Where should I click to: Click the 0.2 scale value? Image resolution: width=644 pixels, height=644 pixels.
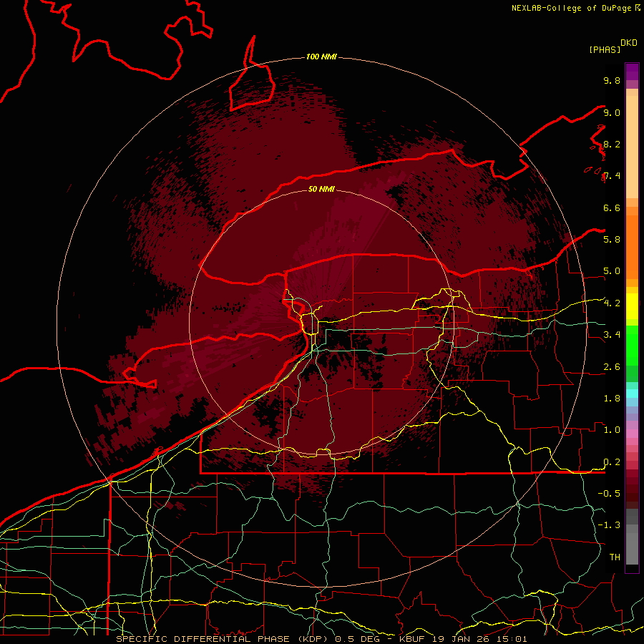tap(612, 462)
